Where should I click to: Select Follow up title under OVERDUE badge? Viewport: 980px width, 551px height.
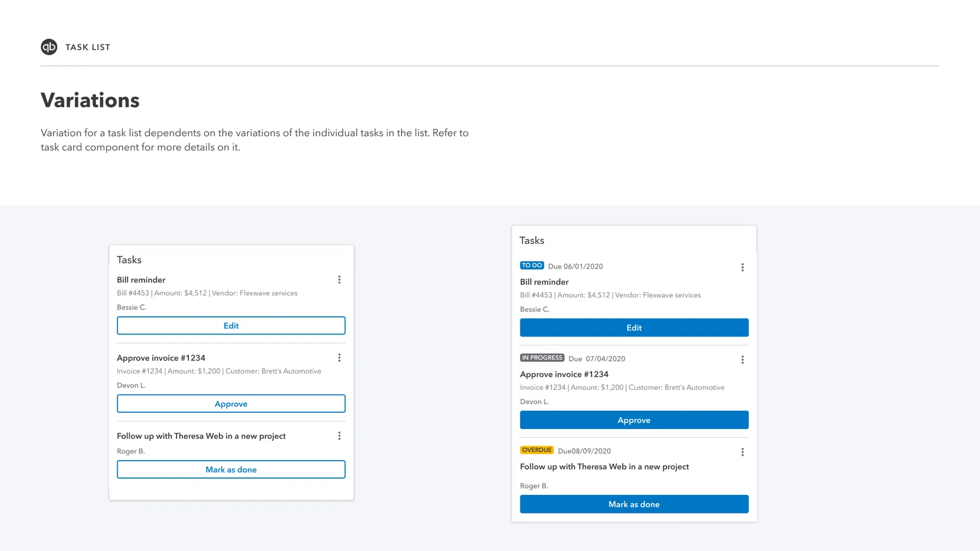(x=604, y=467)
